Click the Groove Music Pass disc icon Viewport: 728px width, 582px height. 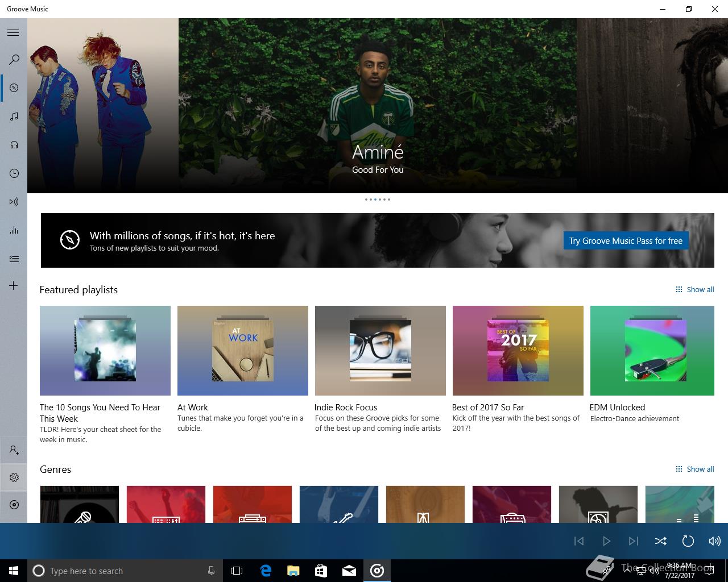(14, 505)
